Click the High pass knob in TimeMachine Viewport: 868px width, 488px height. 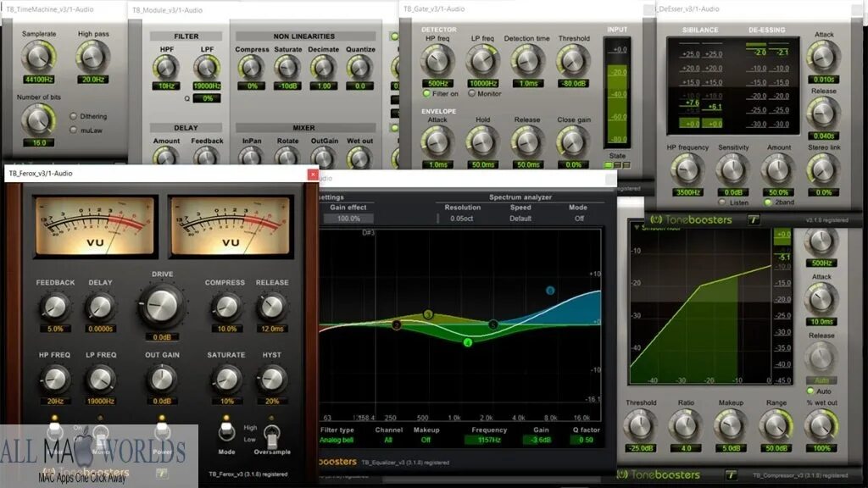[x=92, y=57]
